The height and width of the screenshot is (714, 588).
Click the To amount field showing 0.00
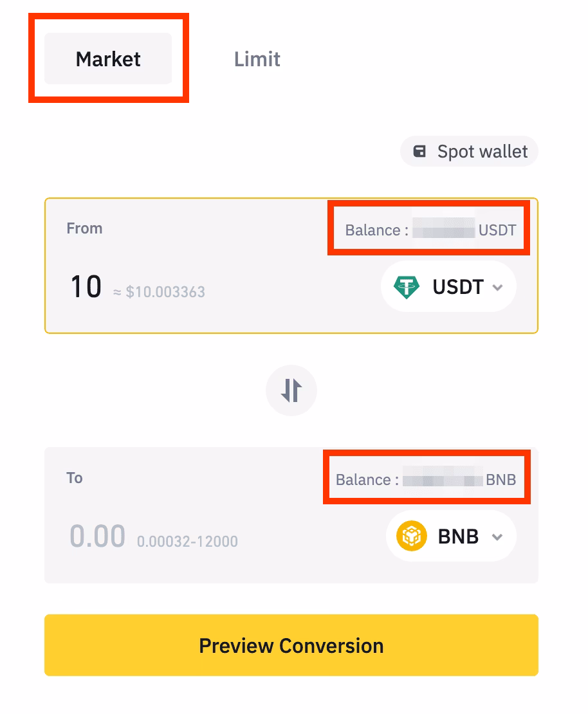click(98, 536)
